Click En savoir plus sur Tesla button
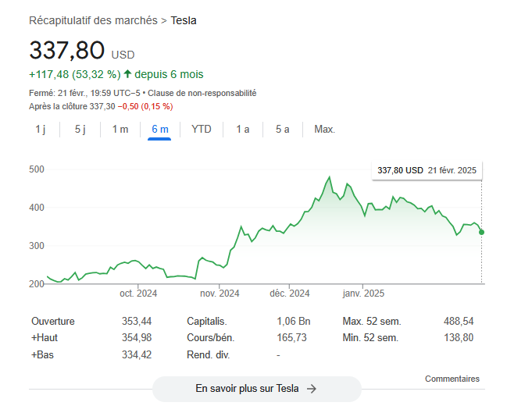This screenshot has width=507, height=420. coord(257,389)
